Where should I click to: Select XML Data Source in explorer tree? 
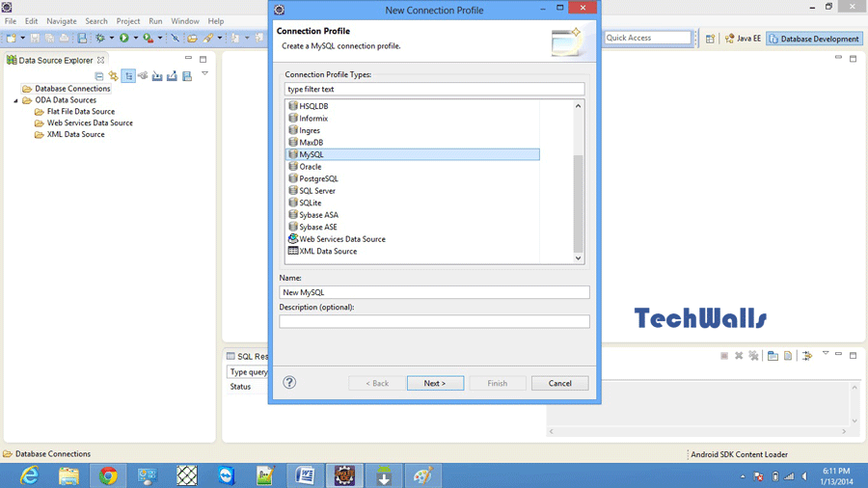[x=69, y=134]
